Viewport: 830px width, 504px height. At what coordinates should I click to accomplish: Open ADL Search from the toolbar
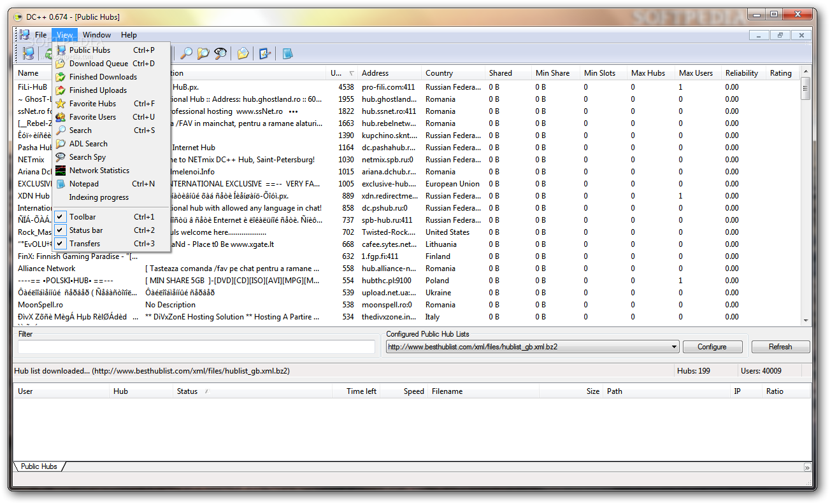(x=203, y=54)
